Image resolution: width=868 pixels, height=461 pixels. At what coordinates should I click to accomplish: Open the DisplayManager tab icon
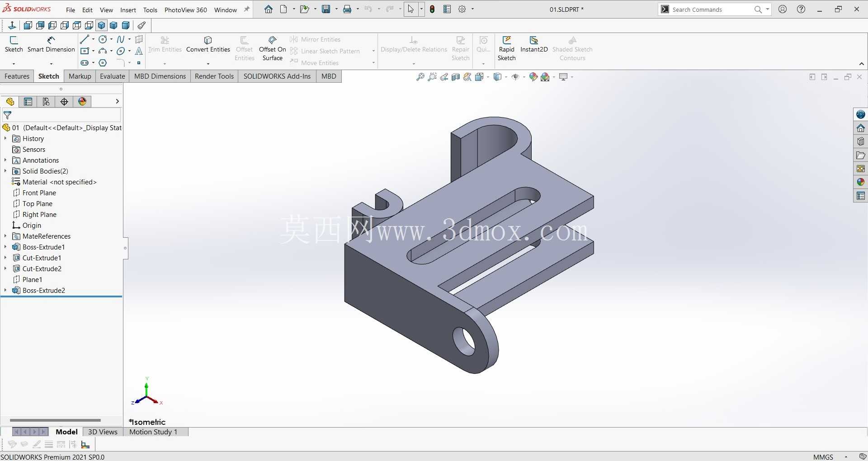[82, 102]
